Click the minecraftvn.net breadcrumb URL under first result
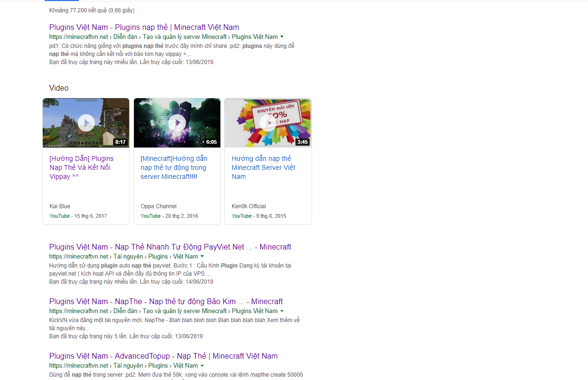Screen dimensions: 588x380 [79, 37]
